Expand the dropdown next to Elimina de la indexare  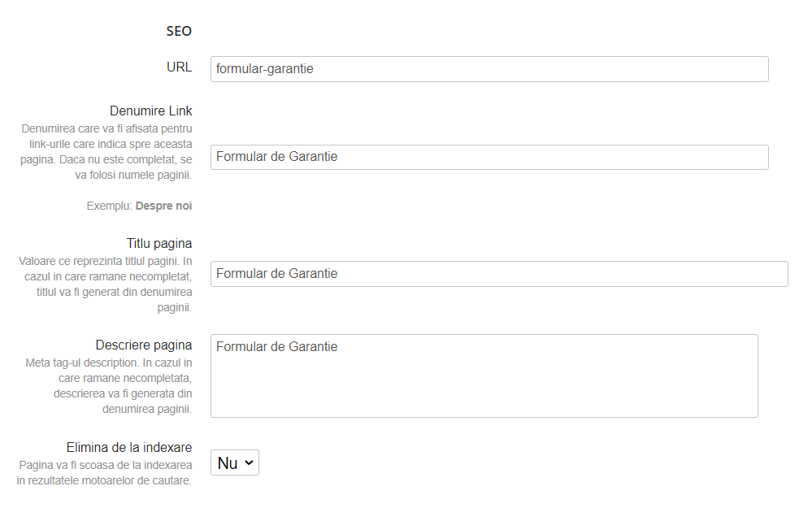pyautogui.click(x=234, y=462)
